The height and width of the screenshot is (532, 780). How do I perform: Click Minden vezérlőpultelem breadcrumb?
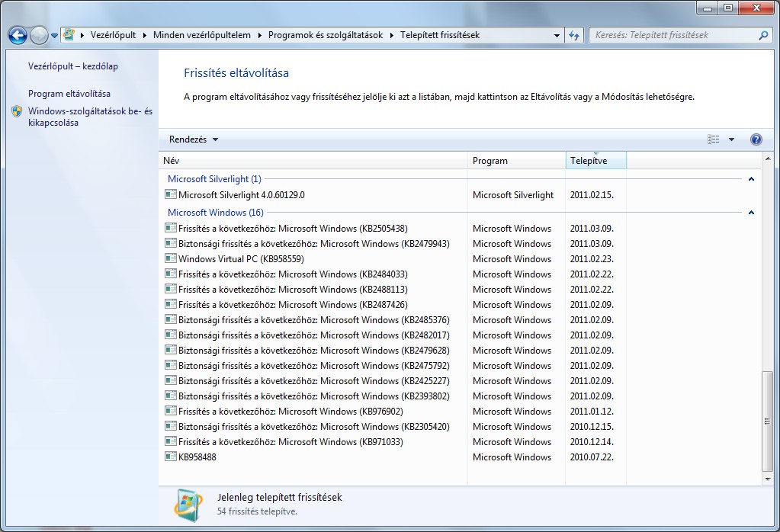point(202,35)
